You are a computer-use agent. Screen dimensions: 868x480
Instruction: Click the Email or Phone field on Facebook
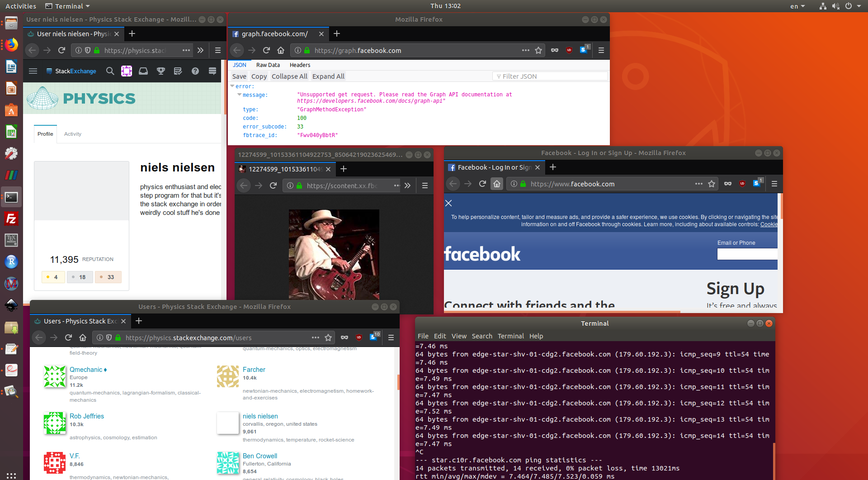coord(747,254)
